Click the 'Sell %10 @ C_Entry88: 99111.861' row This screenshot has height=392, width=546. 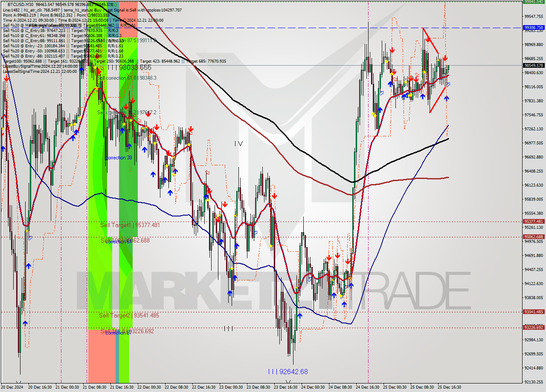pyautogui.click(x=62, y=40)
